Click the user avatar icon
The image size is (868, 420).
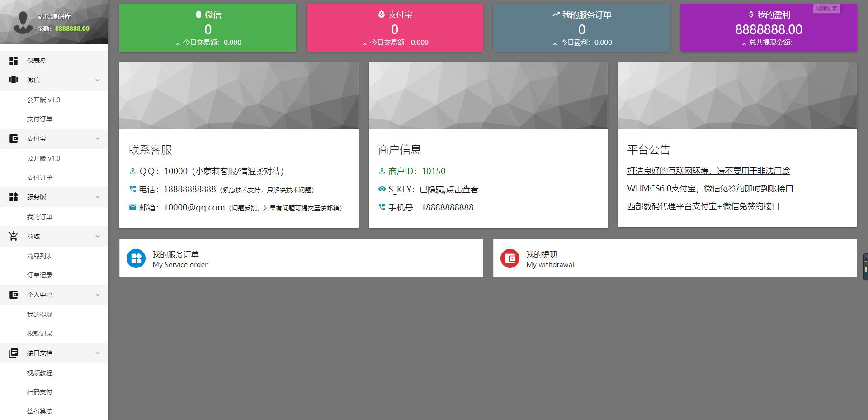(x=22, y=22)
